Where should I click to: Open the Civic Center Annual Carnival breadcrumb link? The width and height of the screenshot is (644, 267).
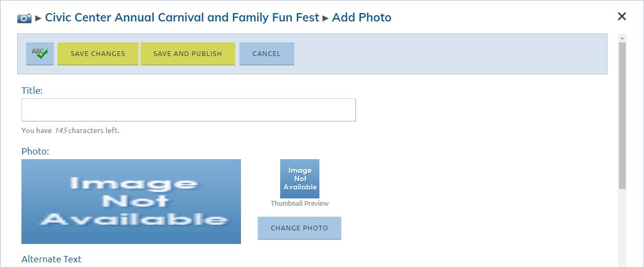[x=182, y=17]
